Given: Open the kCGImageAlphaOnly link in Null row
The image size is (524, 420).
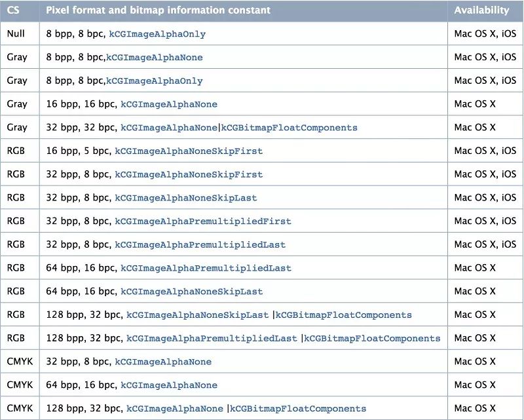Looking at the screenshot, I should [157, 34].
